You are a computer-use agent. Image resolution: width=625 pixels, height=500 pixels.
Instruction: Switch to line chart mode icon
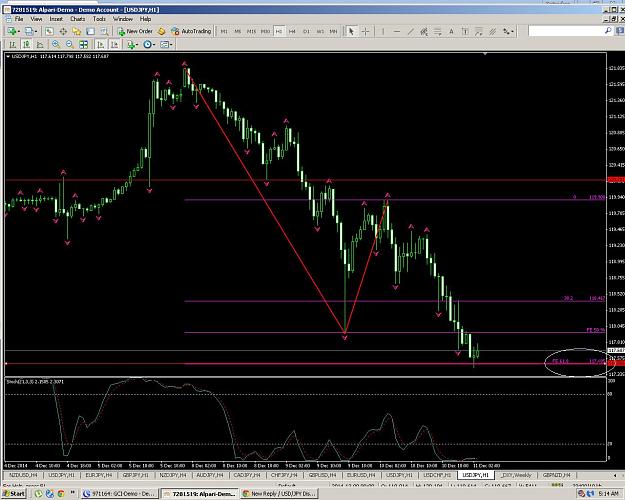40,44
